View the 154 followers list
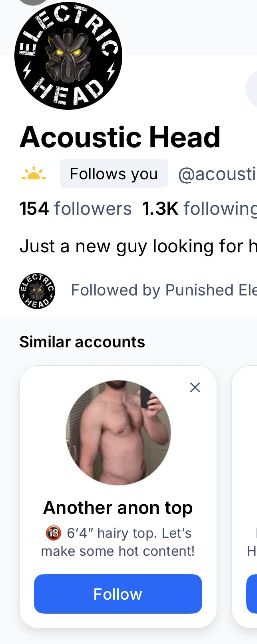 point(76,208)
